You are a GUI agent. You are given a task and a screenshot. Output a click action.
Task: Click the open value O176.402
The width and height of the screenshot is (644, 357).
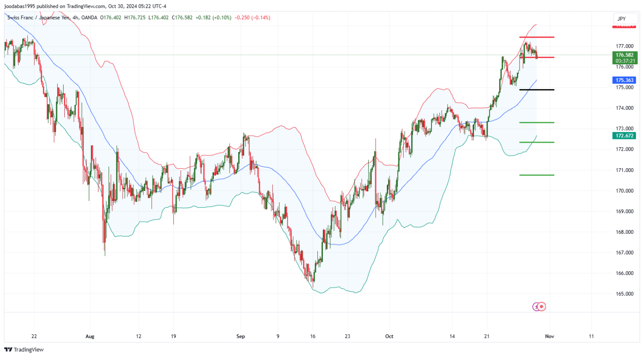point(111,18)
